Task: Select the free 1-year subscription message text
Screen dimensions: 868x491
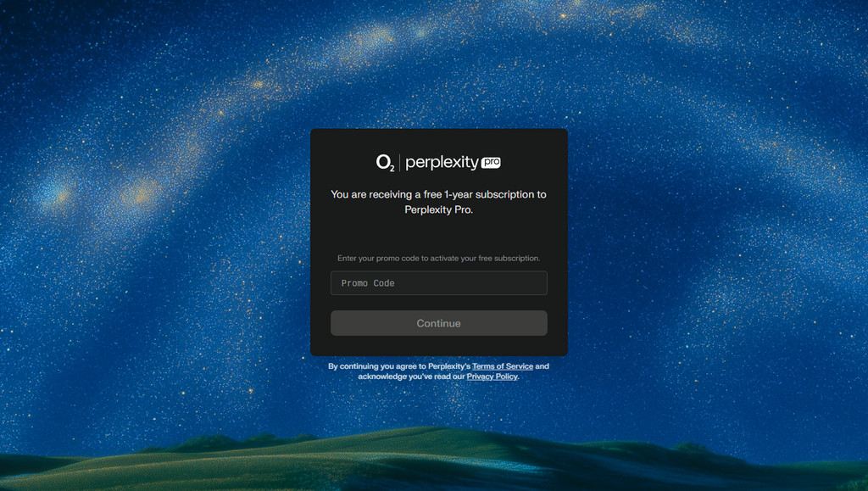Action: pos(438,202)
